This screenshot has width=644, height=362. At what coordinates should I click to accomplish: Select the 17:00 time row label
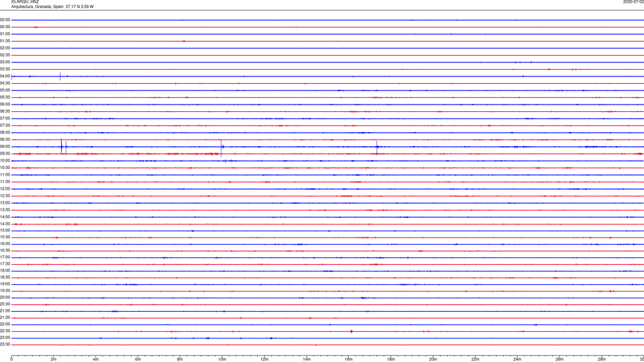[x=5, y=257]
